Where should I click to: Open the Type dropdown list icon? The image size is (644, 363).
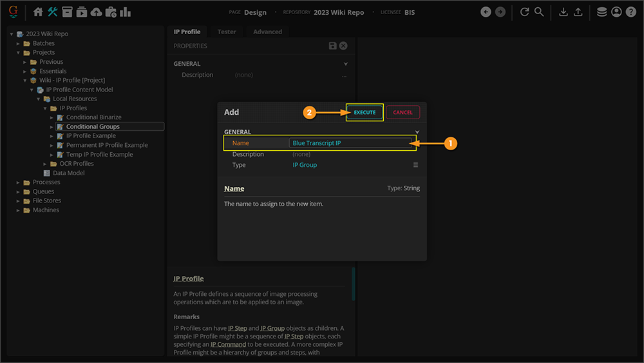click(415, 165)
